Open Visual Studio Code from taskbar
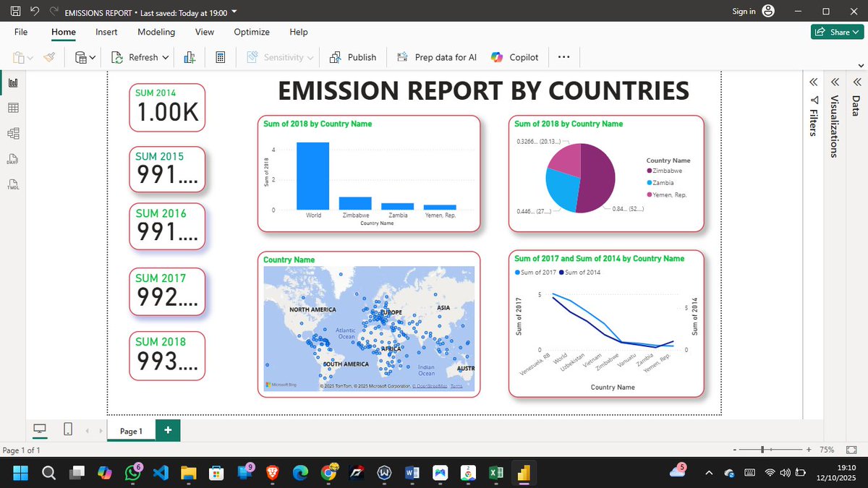 click(x=161, y=473)
